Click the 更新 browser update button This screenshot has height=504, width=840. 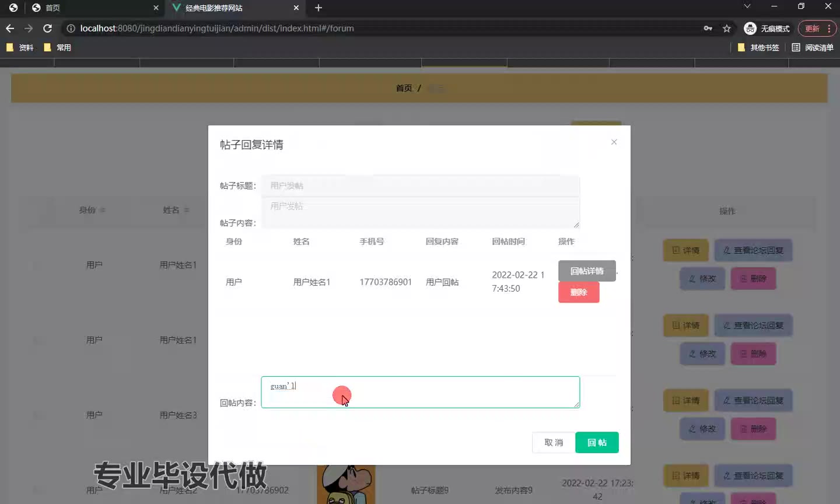click(817, 28)
